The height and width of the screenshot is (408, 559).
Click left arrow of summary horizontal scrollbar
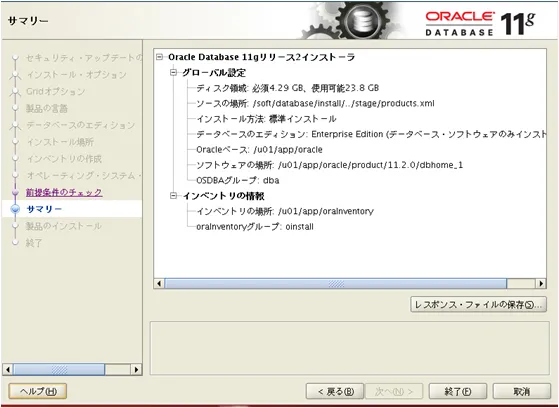pyautogui.click(x=159, y=284)
